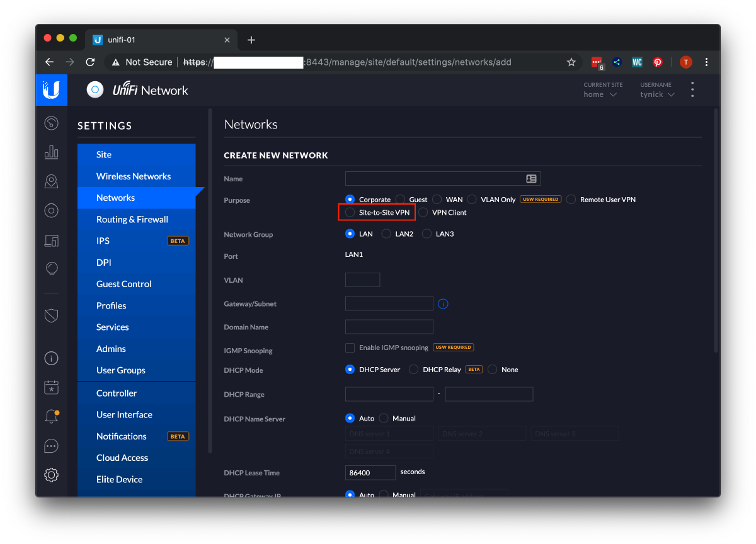Open User Interface settings
Viewport: 756px width, 544px height.
point(137,415)
